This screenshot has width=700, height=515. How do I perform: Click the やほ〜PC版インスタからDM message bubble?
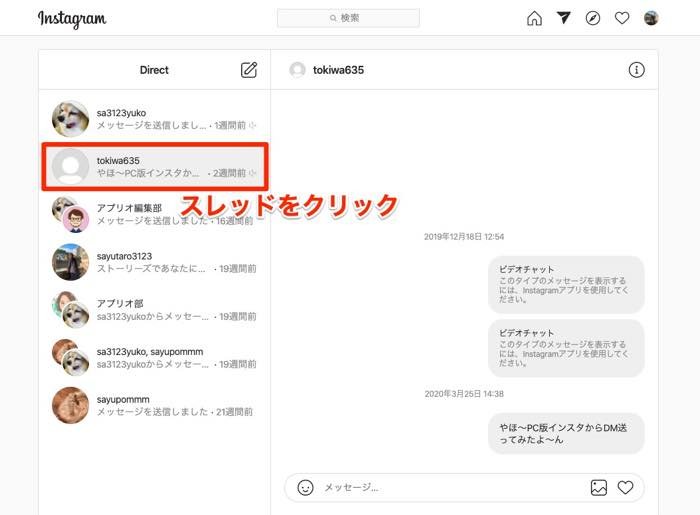tap(566, 433)
